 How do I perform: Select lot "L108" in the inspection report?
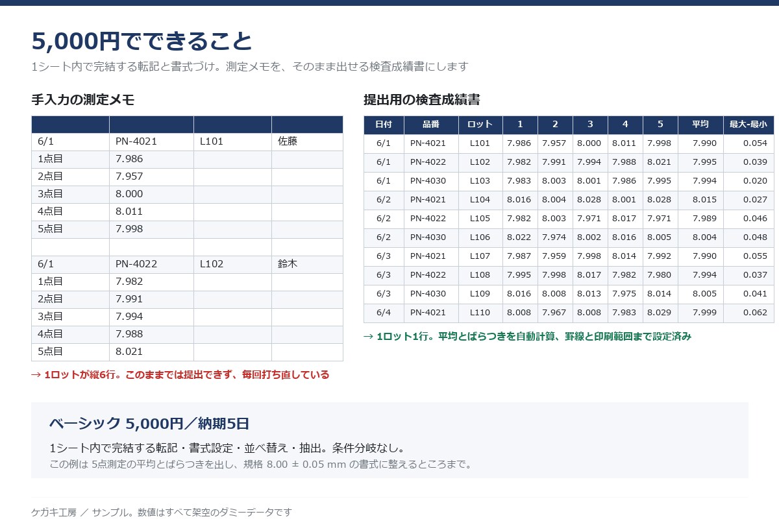coord(480,275)
